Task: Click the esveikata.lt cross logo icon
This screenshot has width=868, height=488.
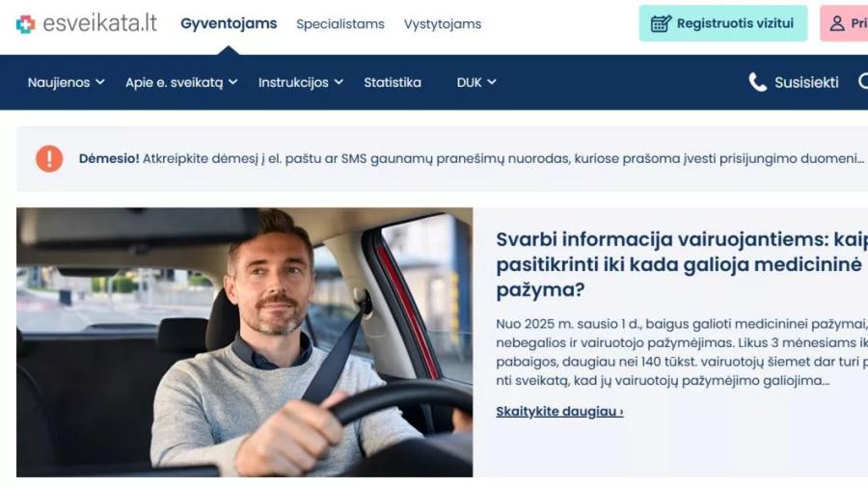Action: point(25,24)
